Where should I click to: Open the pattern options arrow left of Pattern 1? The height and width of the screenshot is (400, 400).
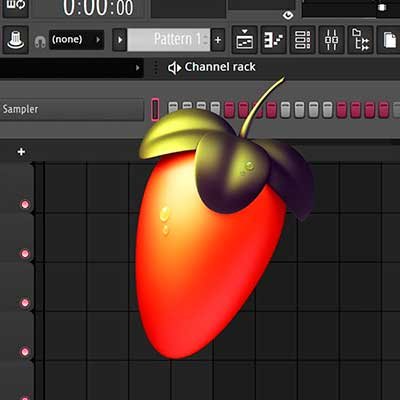pos(120,40)
